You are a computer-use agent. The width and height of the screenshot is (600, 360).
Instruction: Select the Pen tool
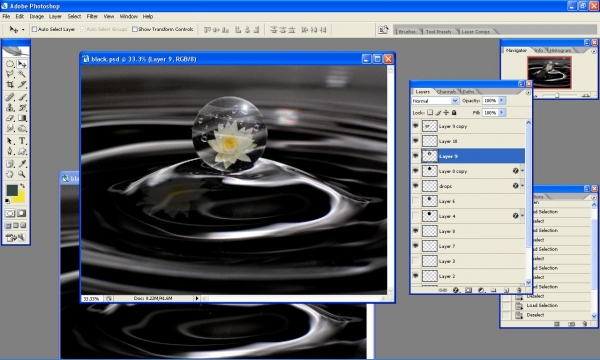(x=10, y=151)
